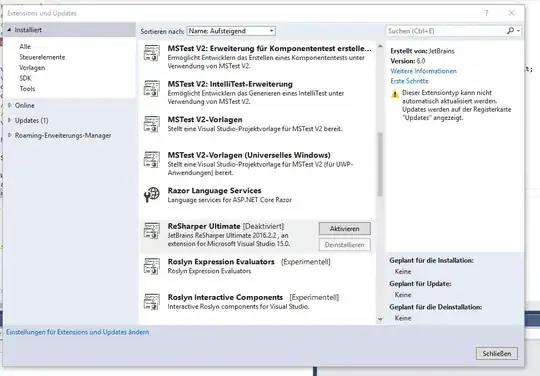The height and width of the screenshot is (376, 540).
Task: Open the Weitere Informationen link
Action: (x=423, y=71)
